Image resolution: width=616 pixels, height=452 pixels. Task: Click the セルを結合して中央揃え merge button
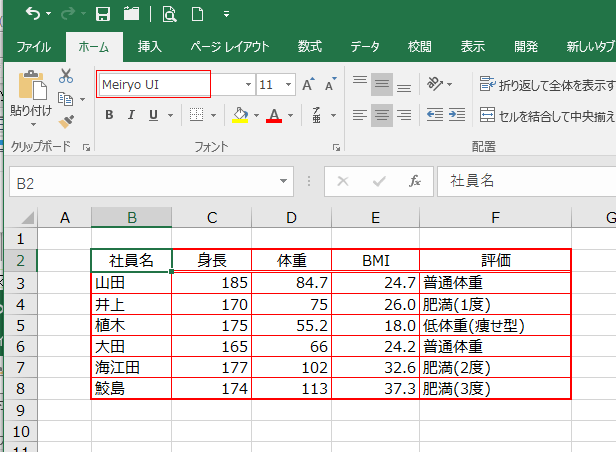click(545, 115)
